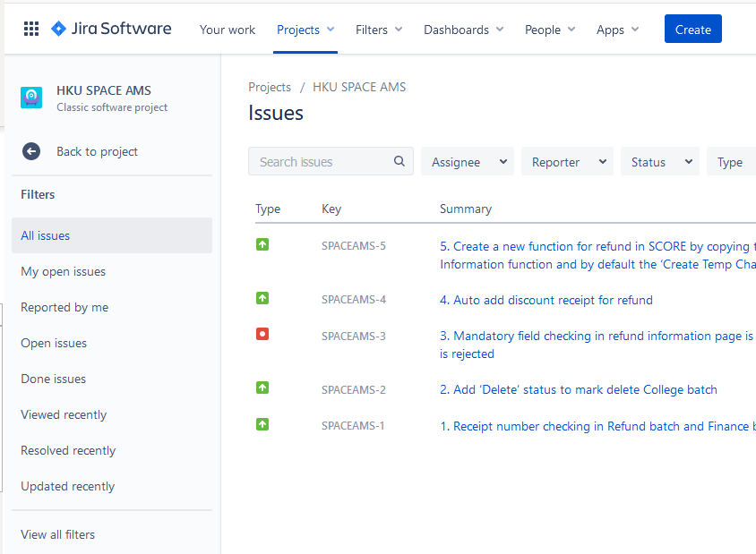This screenshot has height=554, width=756.
Task: Click the SPACEAMS-5 improvement type icon
Action: [x=262, y=244]
